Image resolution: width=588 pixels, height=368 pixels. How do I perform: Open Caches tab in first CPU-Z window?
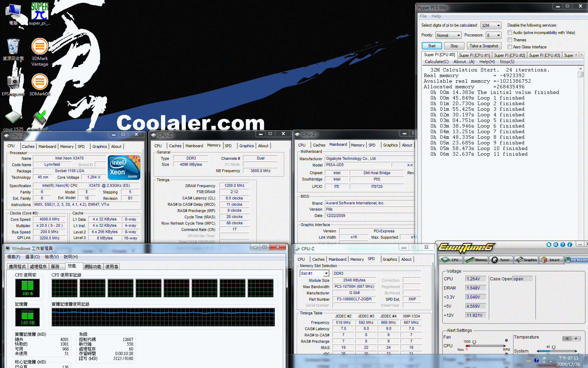click(28, 146)
